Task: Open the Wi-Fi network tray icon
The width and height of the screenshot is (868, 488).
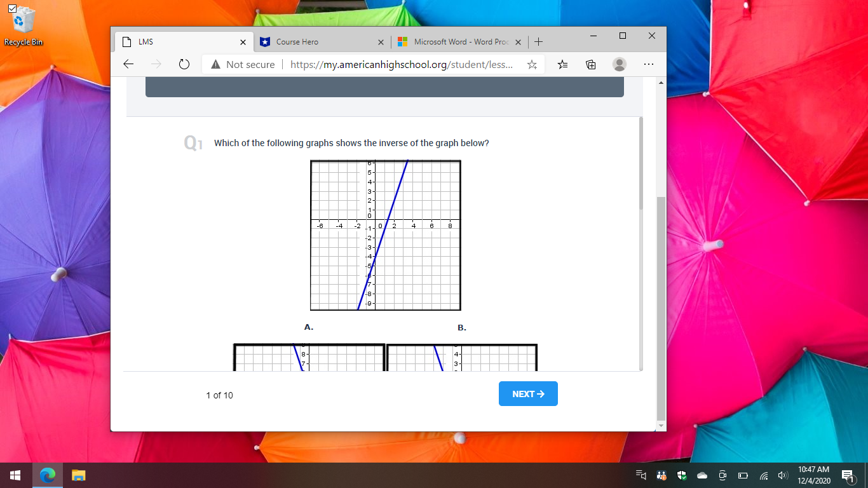Action: 764,475
